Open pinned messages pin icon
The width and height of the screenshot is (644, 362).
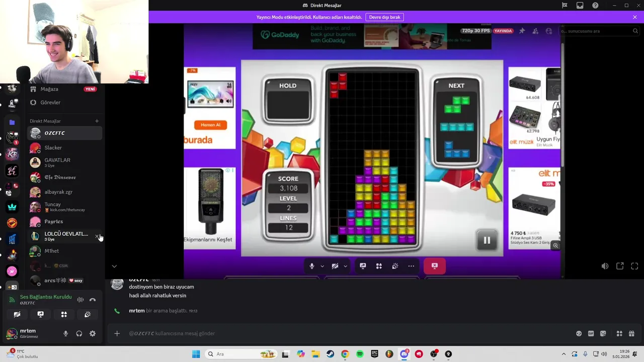pos(522,31)
